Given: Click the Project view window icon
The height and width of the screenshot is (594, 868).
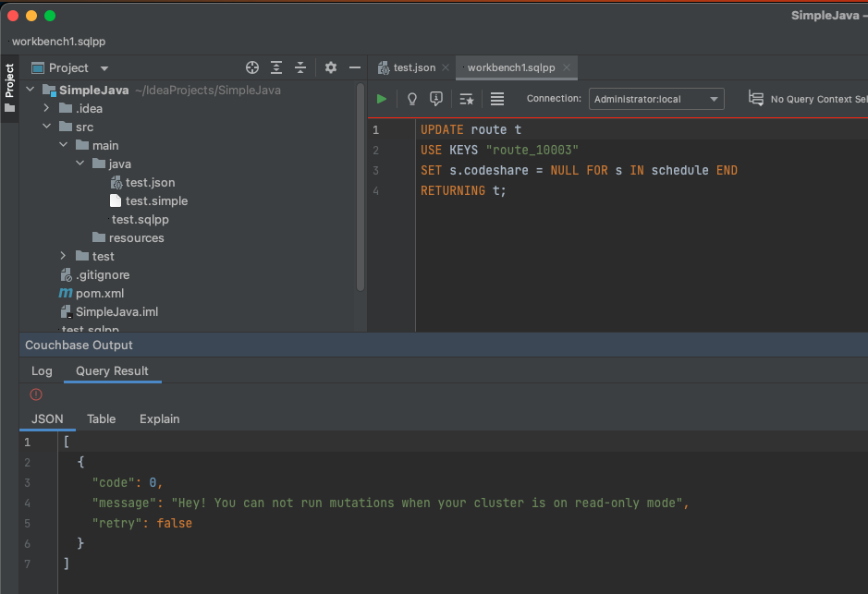Looking at the screenshot, I should 38,68.
